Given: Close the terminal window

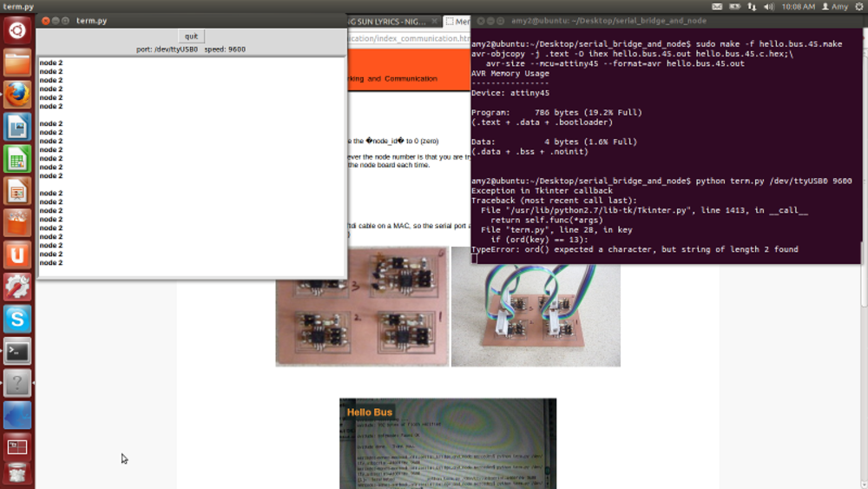Looking at the screenshot, I should (481, 21).
